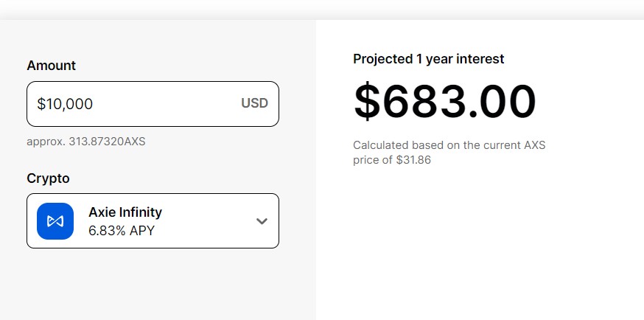Click into the $10,000 amount field
The width and height of the screenshot is (644, 320).
[153, 104]
